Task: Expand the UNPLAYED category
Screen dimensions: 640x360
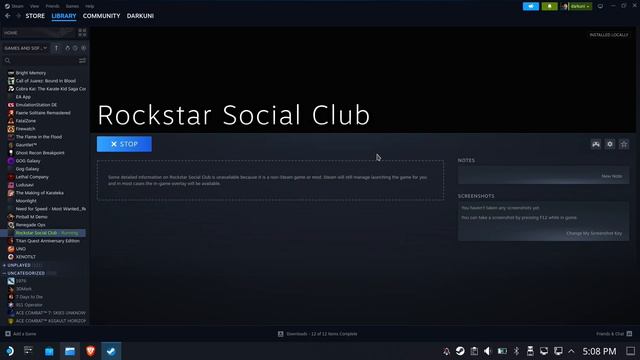Action: tap(19, 265)
